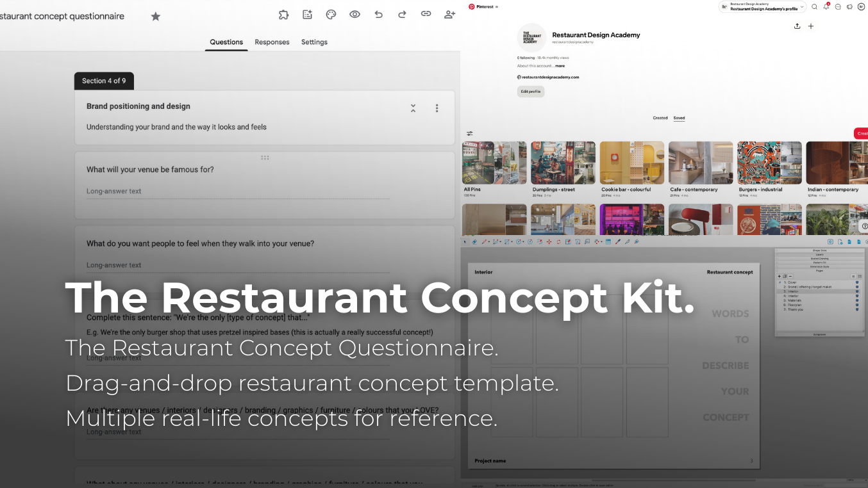Click the red Create button on Pinterest
This screenshot has height=488, width=868.
tap(861, 133)
